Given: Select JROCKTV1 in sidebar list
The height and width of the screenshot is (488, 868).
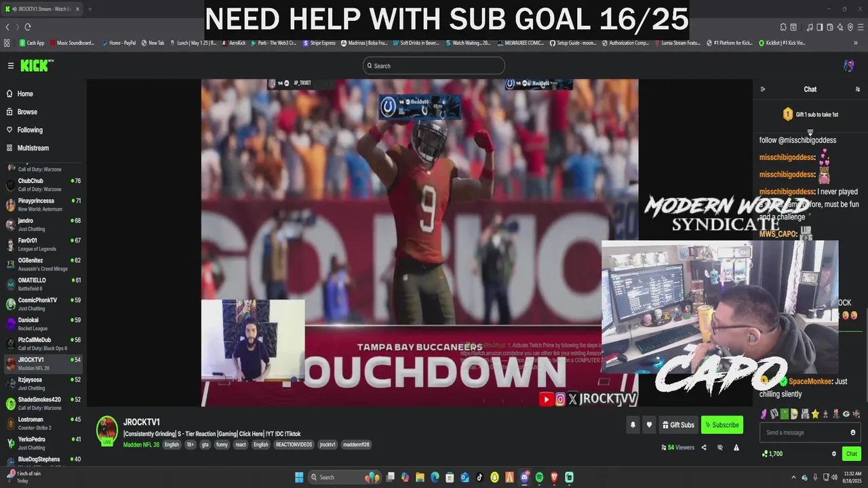Looking at the screenshot, I should (43, 364).
